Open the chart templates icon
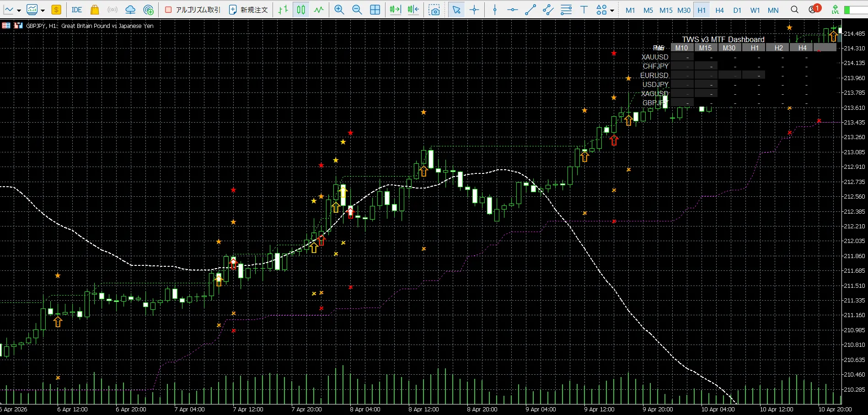The height and width of the screenshot is (415, 868). pyautogui.click(x=32, y=10)
